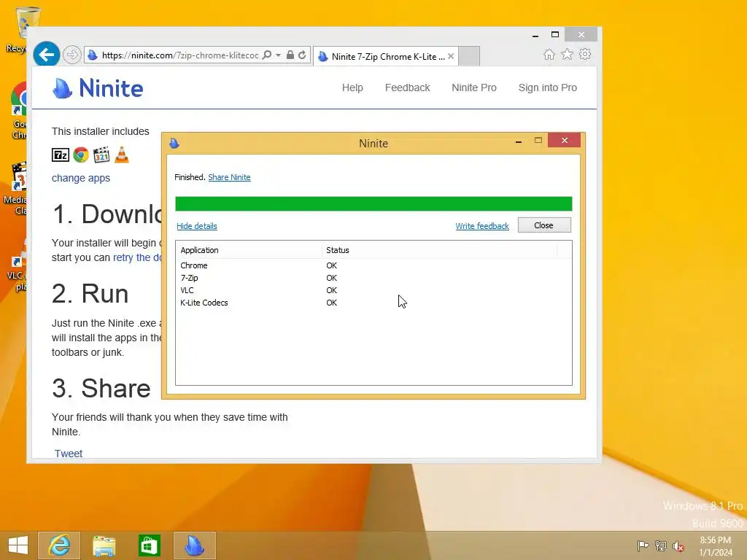Close the Ninite browser tab
The image size is (747, 560).
tap(451, 56)
